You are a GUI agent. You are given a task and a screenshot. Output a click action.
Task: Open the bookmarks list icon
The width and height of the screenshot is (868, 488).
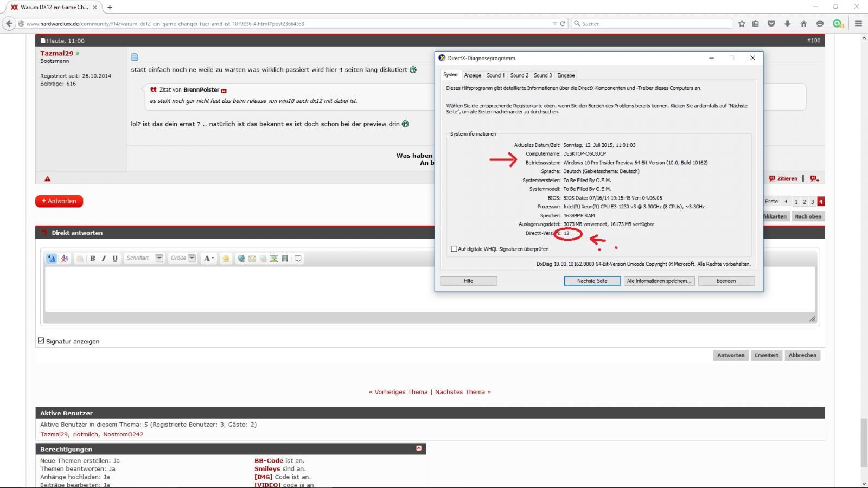click(x=755, y=23)
